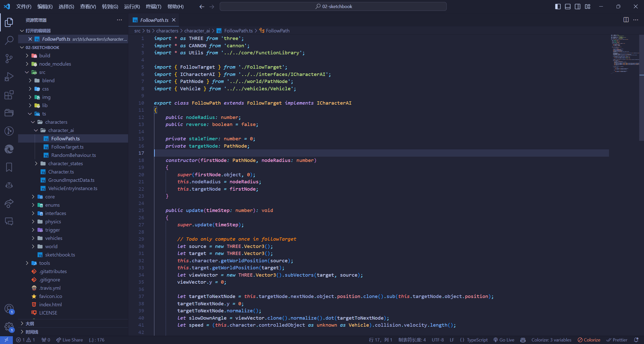This screenshot has width=644, height=344.
Task: Expand the 大纲 outline section
Action: click(x=22, y=323)
